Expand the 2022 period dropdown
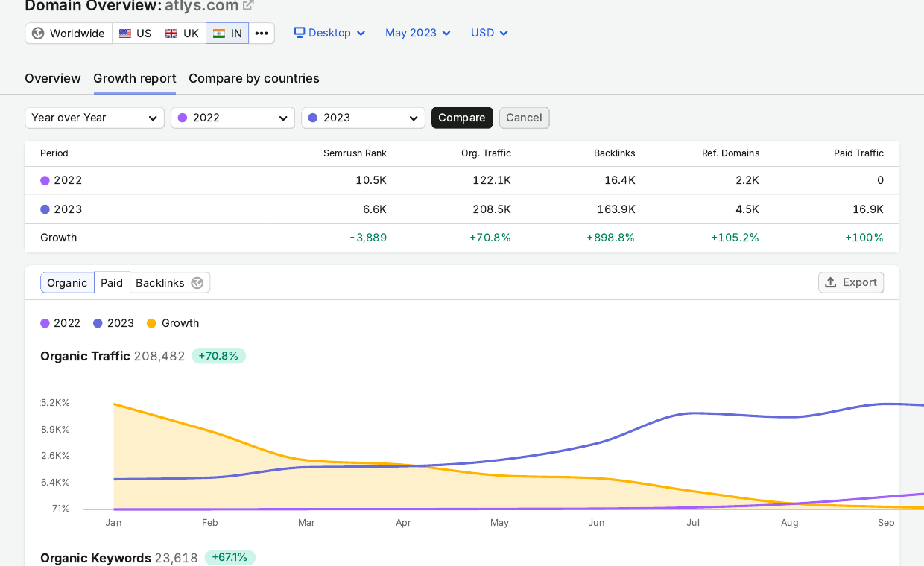924x566 pixels. 233,118
